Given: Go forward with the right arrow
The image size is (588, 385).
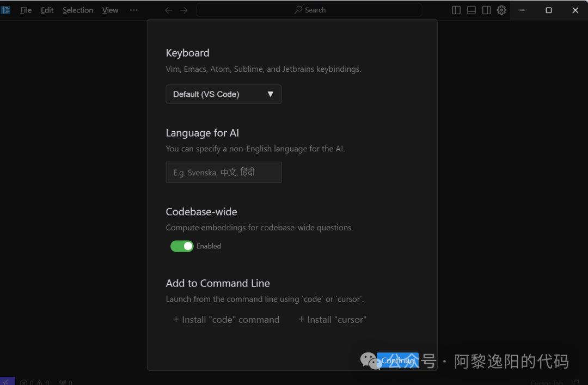Looking at the screenshot, I should (184, 10).
